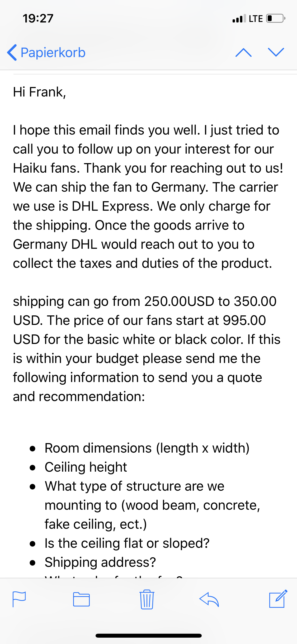Viewport: 297px width, 644px height.
Task: Tap the battery indicator
Action: click(276, 19)
